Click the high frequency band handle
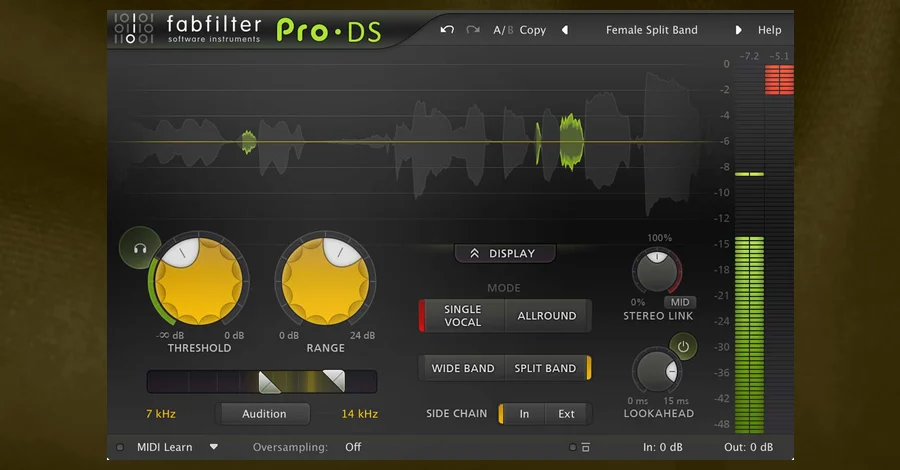 click(x=335, y=381)
